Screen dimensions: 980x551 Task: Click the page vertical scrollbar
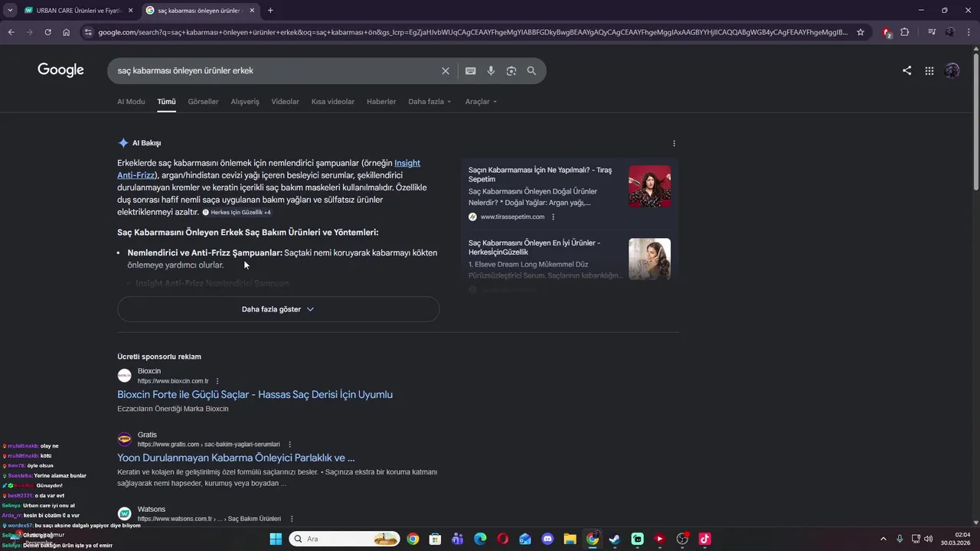[975, 120]
